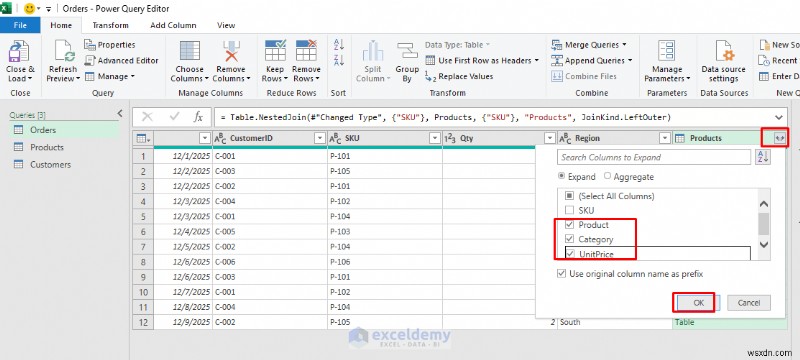Click the table corner menu icon in the grid
The width and height of the screenshot is (800, 360).
[x=143, y=138]
